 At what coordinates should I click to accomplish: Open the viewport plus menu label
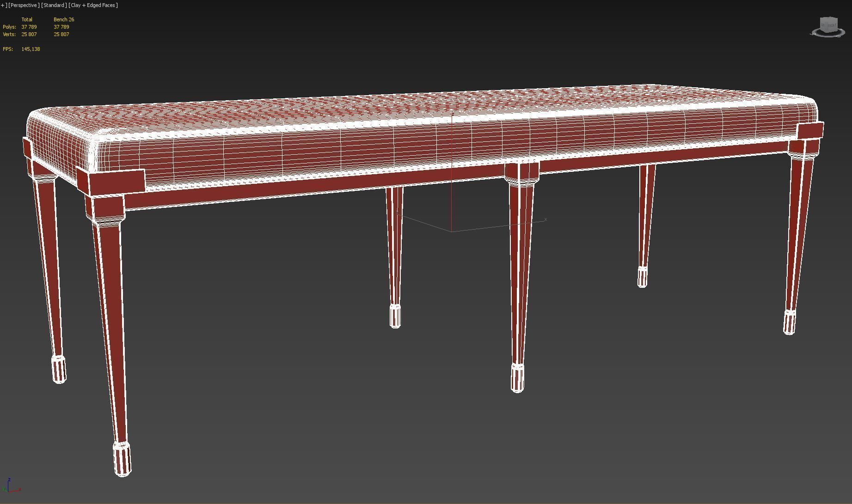point(4,5)
